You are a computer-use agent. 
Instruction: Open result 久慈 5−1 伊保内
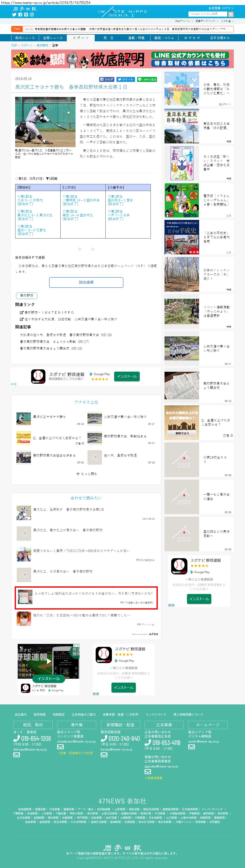pos(30,200)
